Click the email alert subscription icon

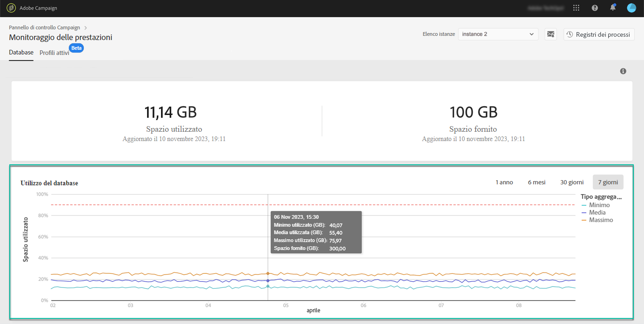(x=551, y=34)
